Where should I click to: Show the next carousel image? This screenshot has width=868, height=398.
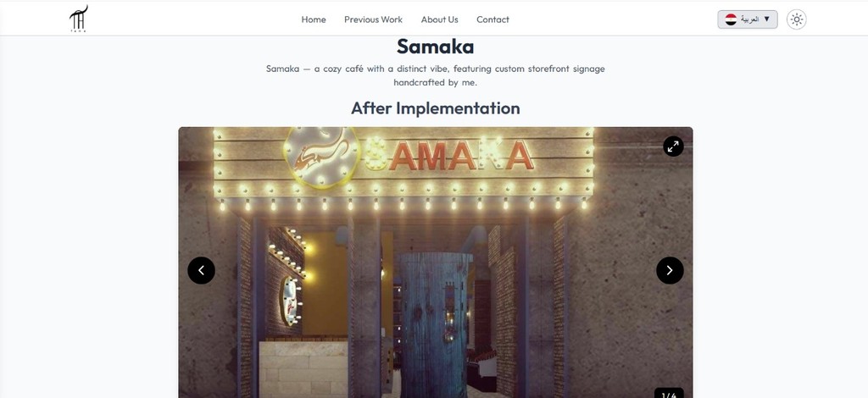(x=670, y=270)
